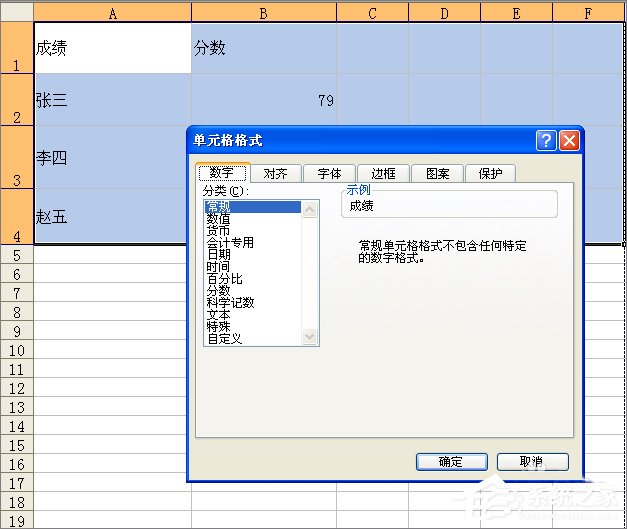Select 科学记数 category
The height and width of the screenshot is (529, 627).
coord(253,303)
